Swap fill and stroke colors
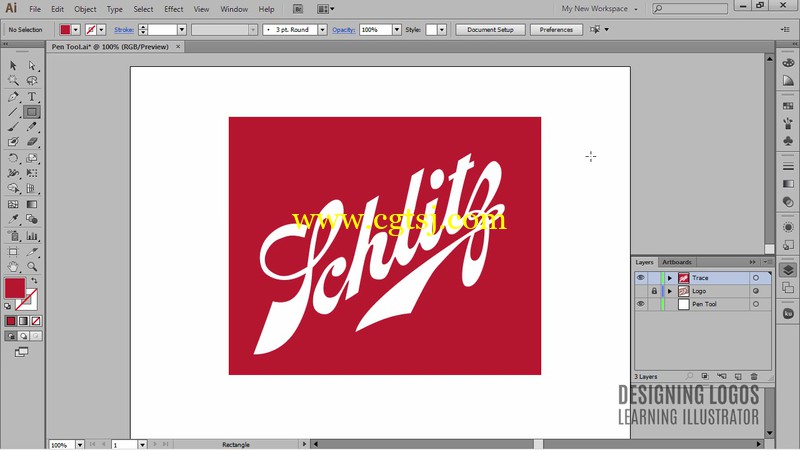Image resolution: width=800 pixels, height=450 pixels. [x=34, y=281]
